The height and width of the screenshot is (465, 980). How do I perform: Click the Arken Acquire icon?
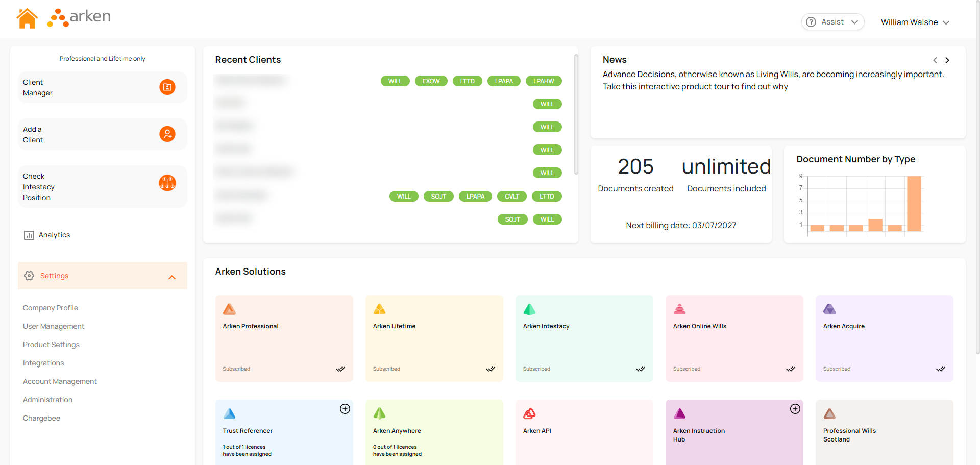click(x=830, y=309)
